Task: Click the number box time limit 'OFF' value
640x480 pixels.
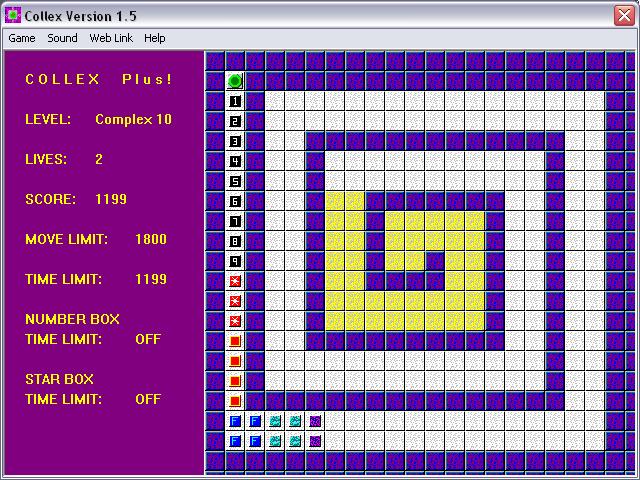Action: tap(148, 339)
